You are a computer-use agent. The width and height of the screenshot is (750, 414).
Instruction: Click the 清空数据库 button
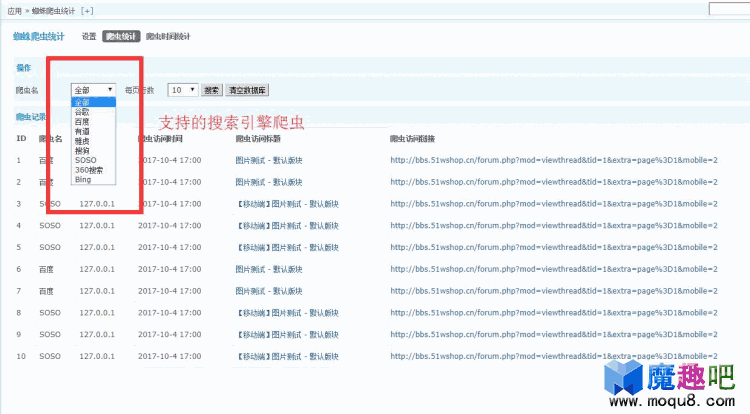point(247,90)
